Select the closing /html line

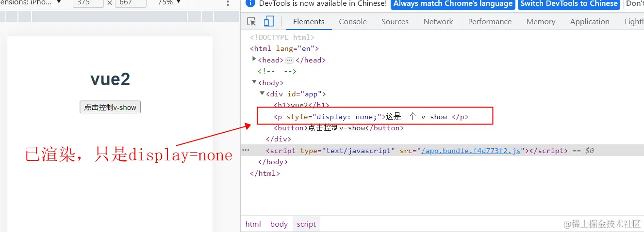point(264,173)
